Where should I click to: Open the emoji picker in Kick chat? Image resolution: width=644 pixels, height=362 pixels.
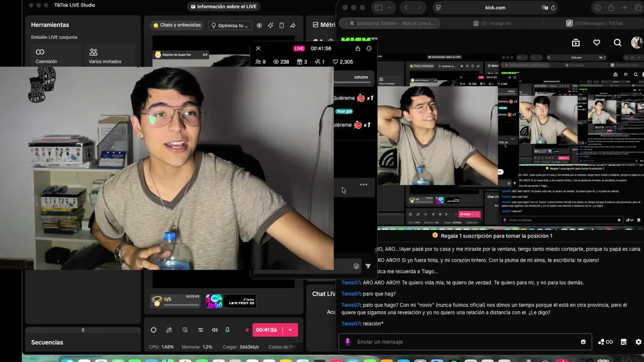coord(583,342)
